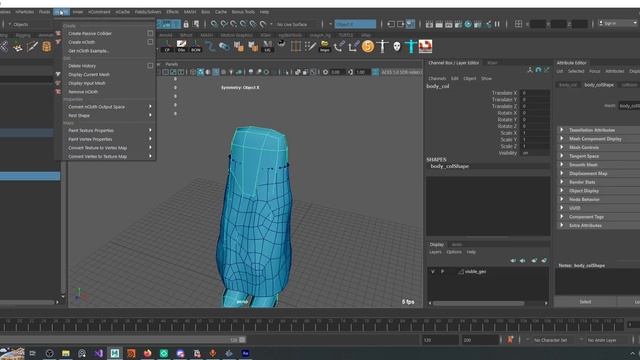Click the blue magnet icon in the Channel Box
640x360 pixels.
point(538,70)
